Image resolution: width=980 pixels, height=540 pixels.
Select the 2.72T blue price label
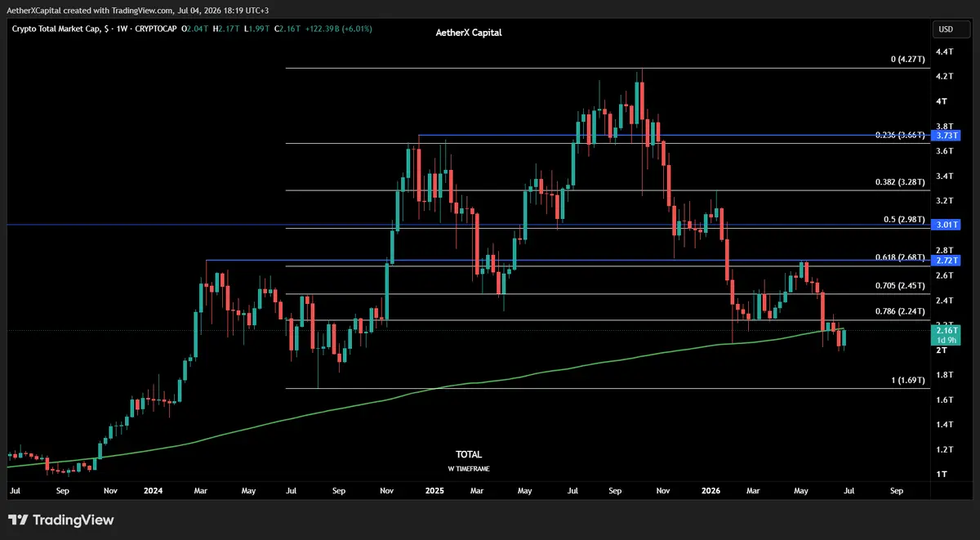[946, 260]
